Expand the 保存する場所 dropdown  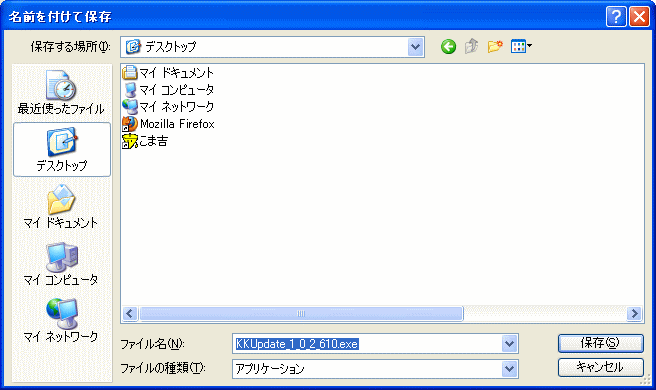point(415,47)
